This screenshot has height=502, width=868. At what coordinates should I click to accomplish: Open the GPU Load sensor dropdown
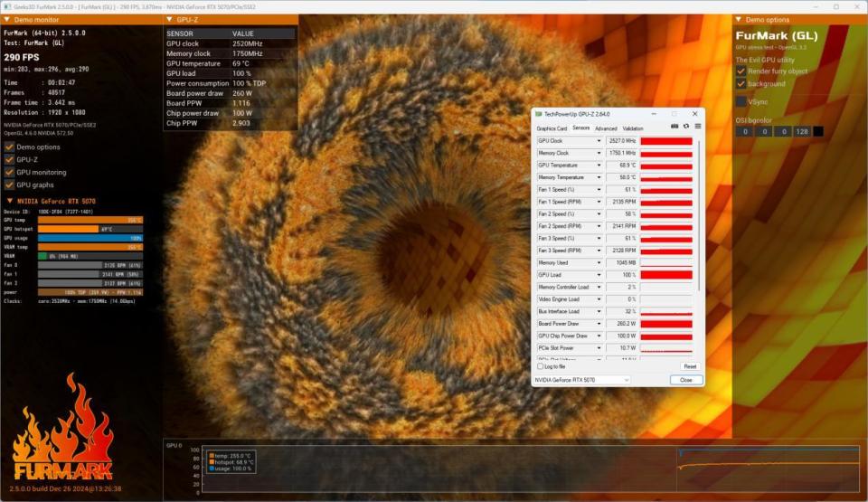(x=599, y=275)
